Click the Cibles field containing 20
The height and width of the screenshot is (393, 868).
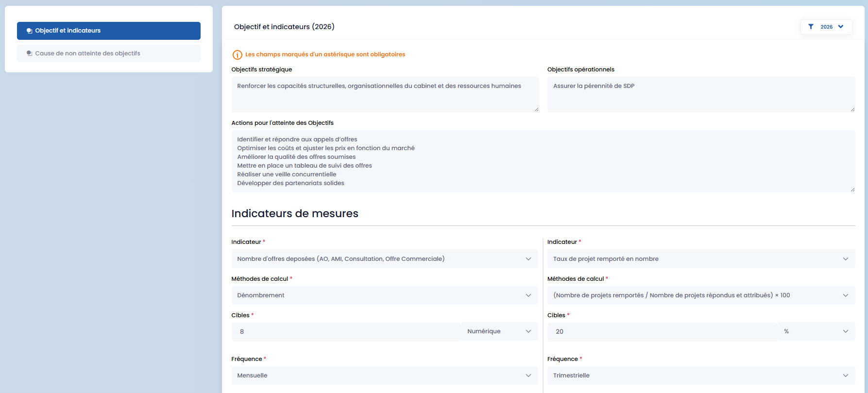click(x=662, y=332)
